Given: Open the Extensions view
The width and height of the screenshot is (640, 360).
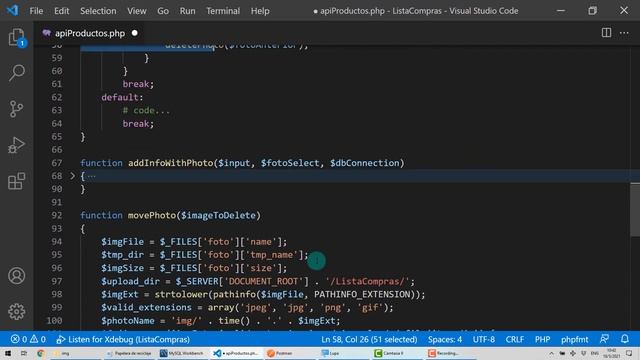Looking at the screenshot, I should [x=16, y=181].
